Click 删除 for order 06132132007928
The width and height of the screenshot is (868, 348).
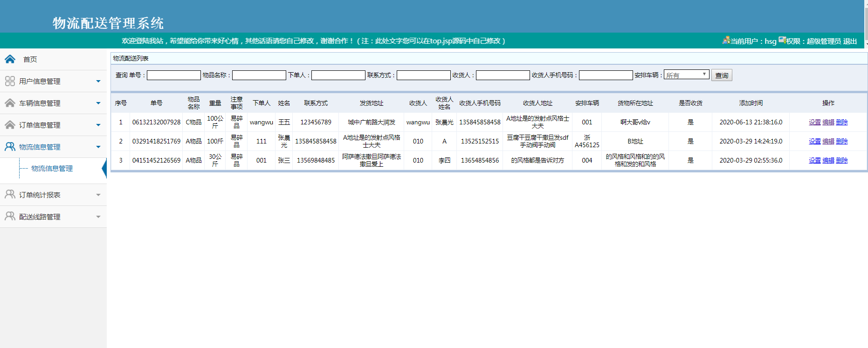[842, 122]
